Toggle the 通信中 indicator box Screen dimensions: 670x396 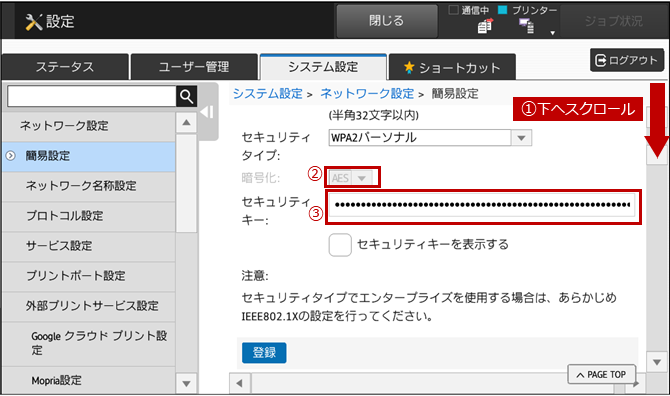[x=453, y=10]
